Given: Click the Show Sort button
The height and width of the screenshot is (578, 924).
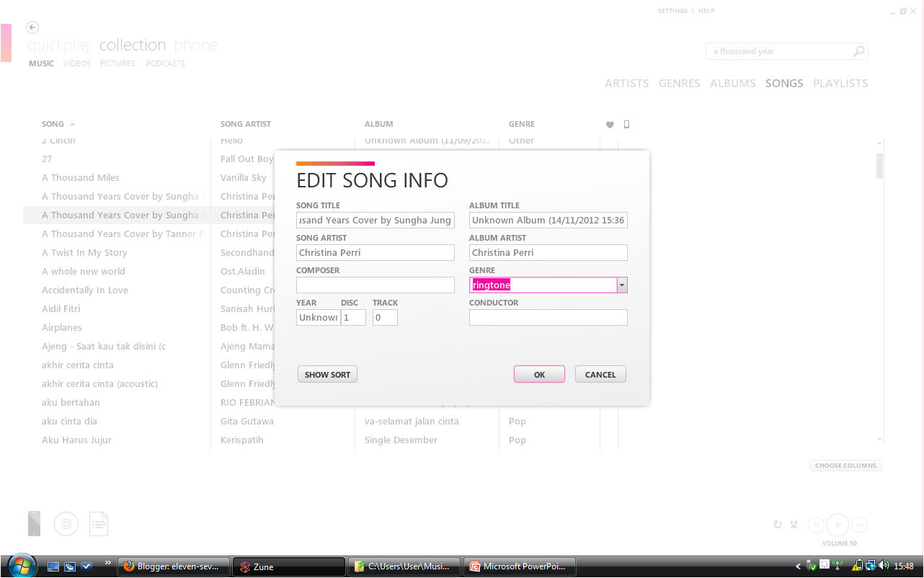Looking at the screenshot, I should [x=327, y=375].
